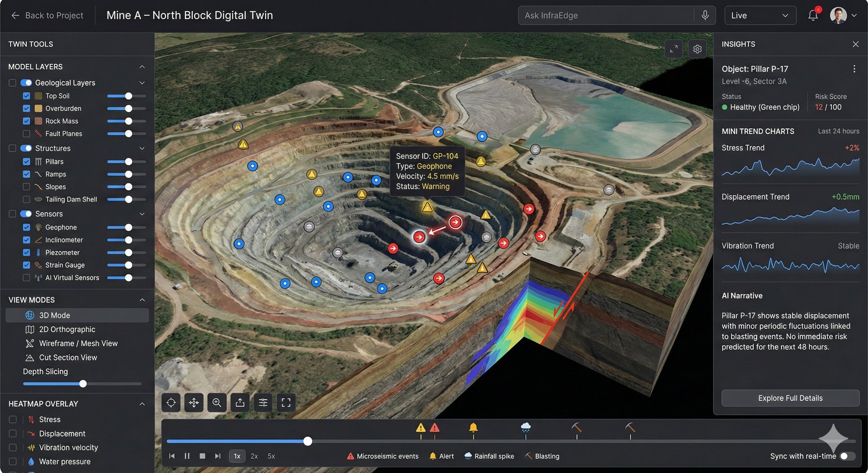Open the filter sliders tool

263,403
